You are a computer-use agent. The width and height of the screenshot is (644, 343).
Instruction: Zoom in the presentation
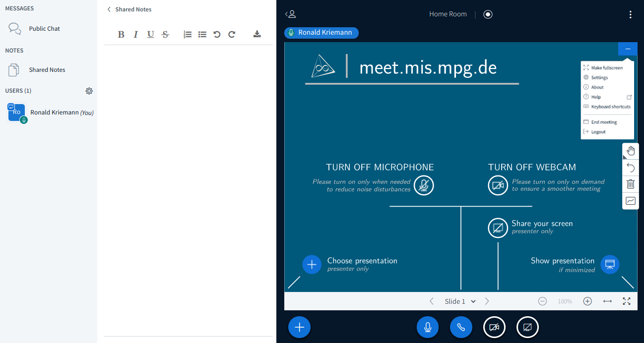pyautogui.click(x=587, y=301)
